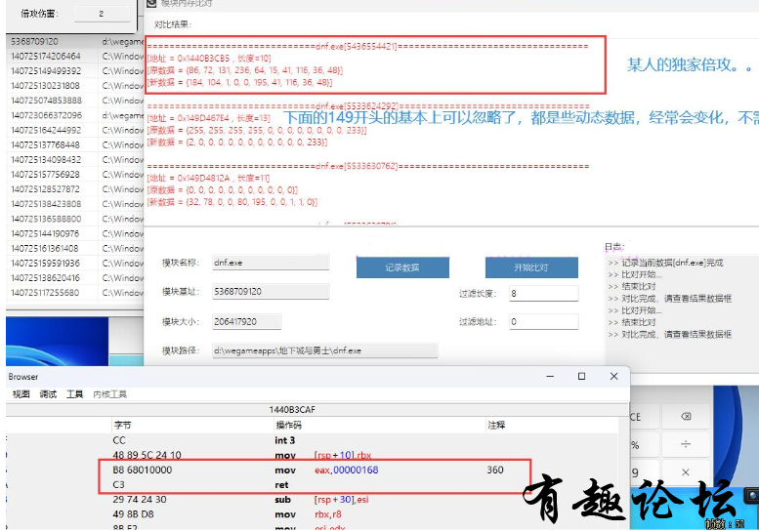Screen dimensions: 759x532
Task: Focus the 过滤地址 input field
Action: pos(543,321)
